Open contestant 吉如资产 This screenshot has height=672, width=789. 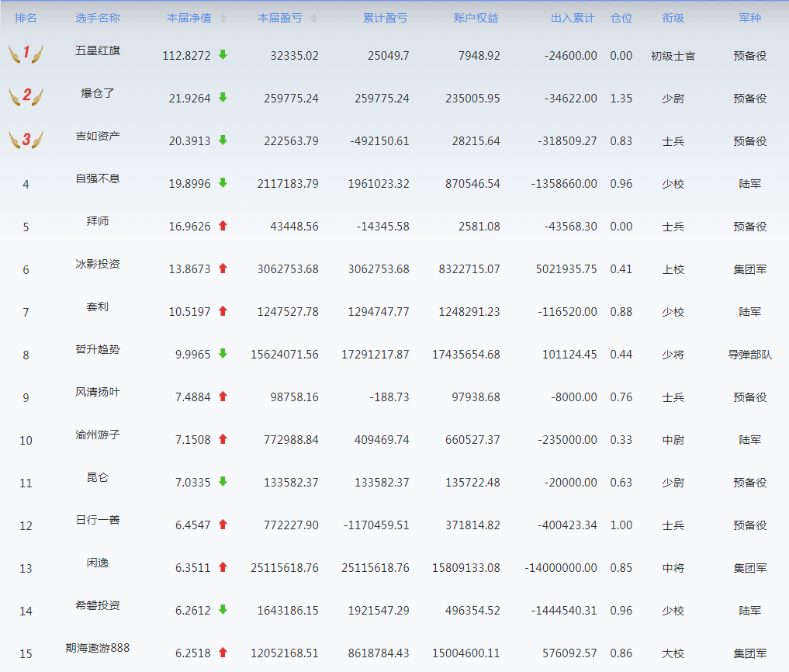tap(98, 136)
